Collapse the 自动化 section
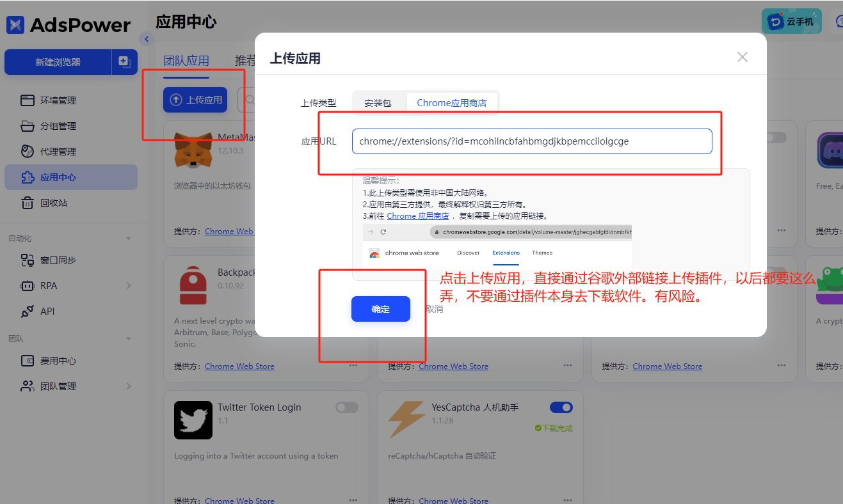Image resolution: width=843 pixels, height=504 pixels. [128, 239]
